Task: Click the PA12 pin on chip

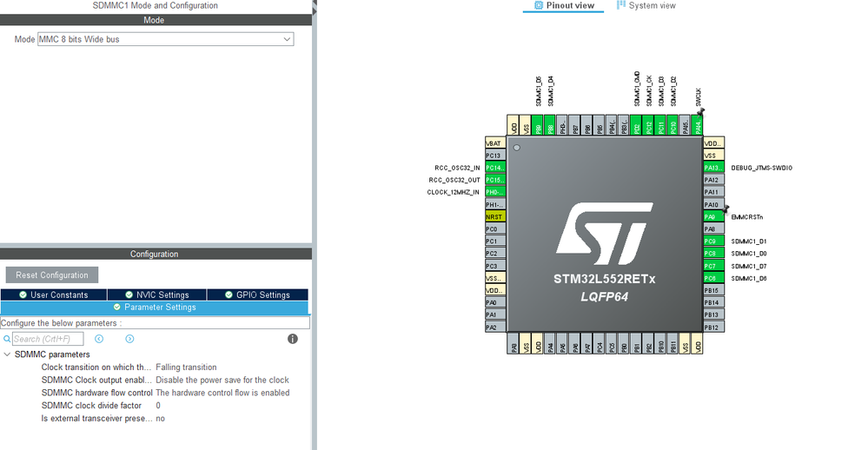Action: click(713, 180)
